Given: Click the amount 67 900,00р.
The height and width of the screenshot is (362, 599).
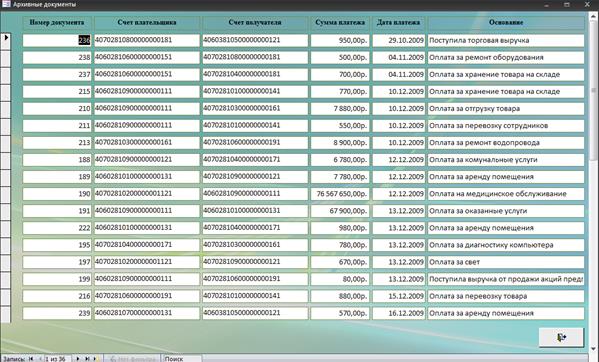Looking at the screenshot, I should (x=340, y=211).
